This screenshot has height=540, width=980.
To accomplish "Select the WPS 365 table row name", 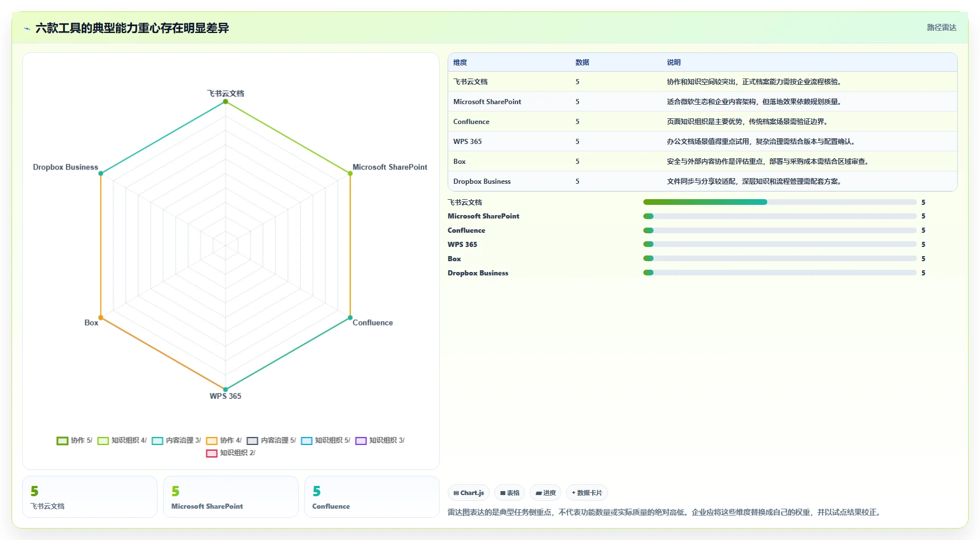I will point(468,142).
